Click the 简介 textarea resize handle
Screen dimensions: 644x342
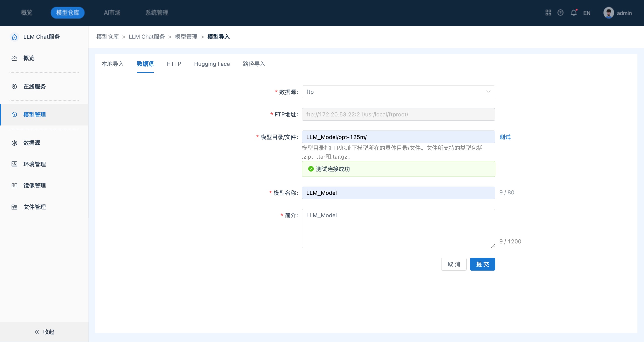click(x=493, y=246)
